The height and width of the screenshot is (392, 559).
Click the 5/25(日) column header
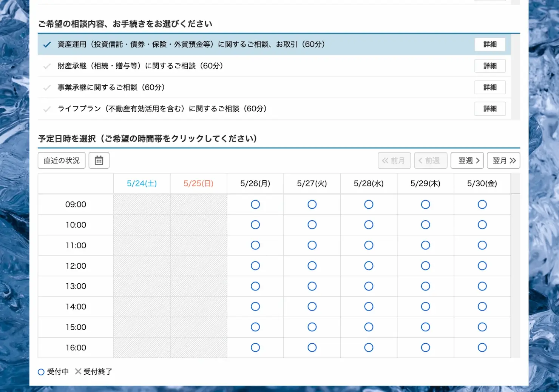199,183
